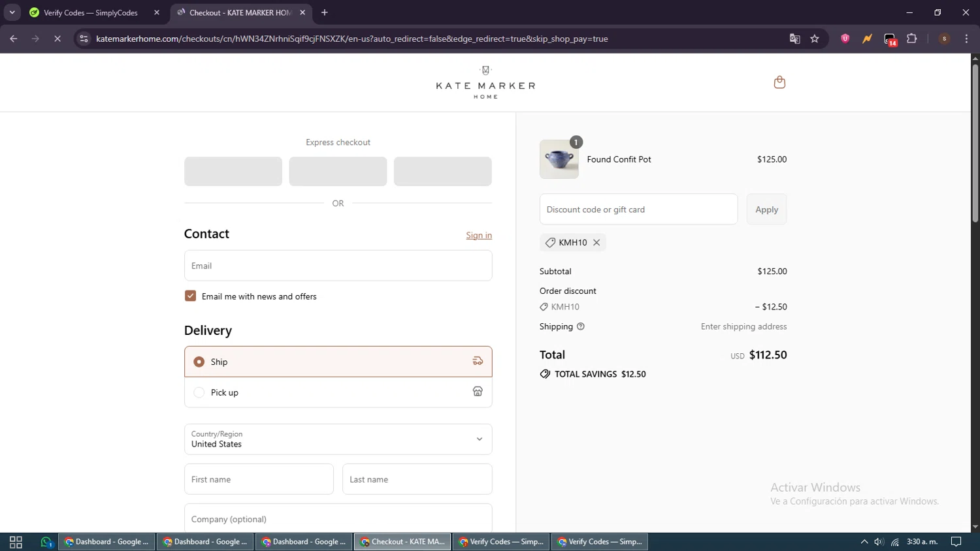Open the volume control in system tray
This screenshot has width=980, height=551.
pos(879,542)
